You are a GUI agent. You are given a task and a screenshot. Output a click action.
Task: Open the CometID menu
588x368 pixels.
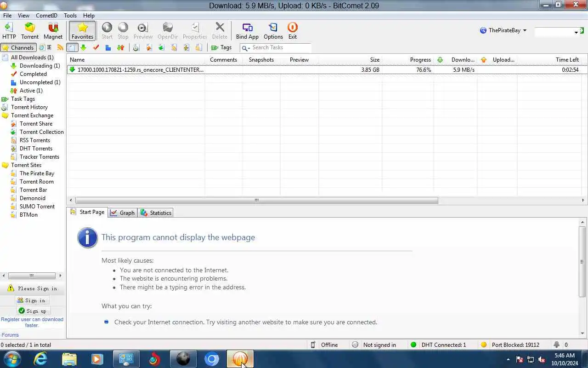[x=46, y=15]
